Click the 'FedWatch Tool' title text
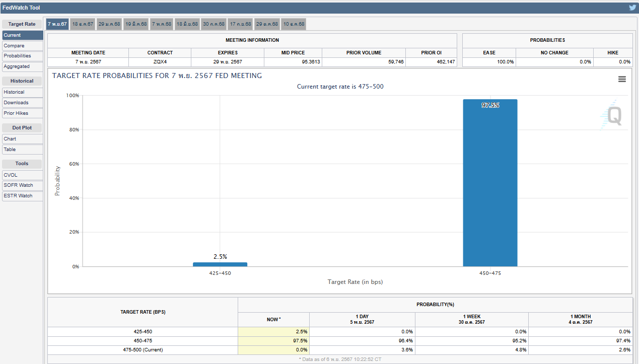The height and width of the screenshot is (364, 639). coord(21,8)
